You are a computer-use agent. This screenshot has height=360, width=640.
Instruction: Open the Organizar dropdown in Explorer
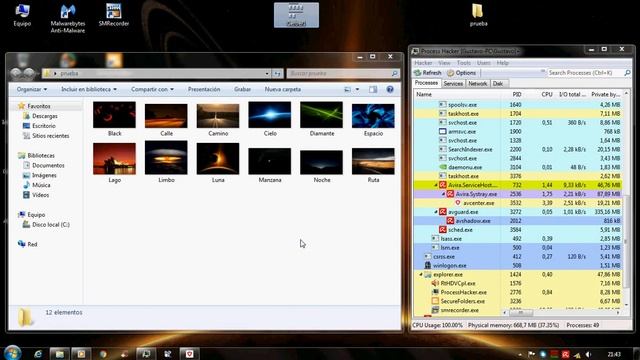[31, 89]
